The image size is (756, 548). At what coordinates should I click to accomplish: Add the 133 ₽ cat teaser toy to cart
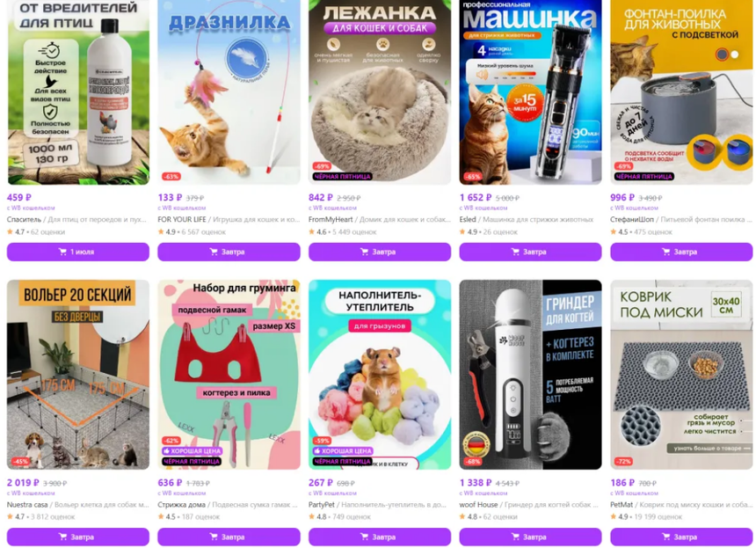[x=229, y=252]
